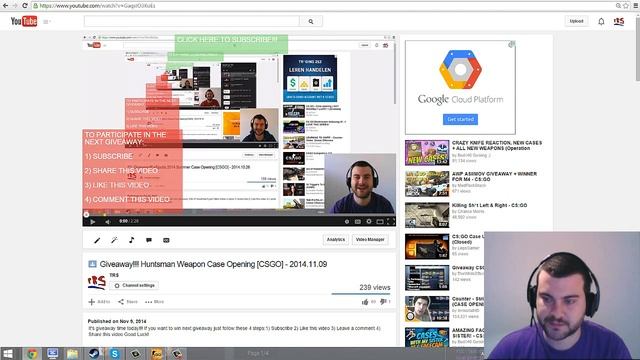Open the Subtitles and CC tool

tap(166, 240)
